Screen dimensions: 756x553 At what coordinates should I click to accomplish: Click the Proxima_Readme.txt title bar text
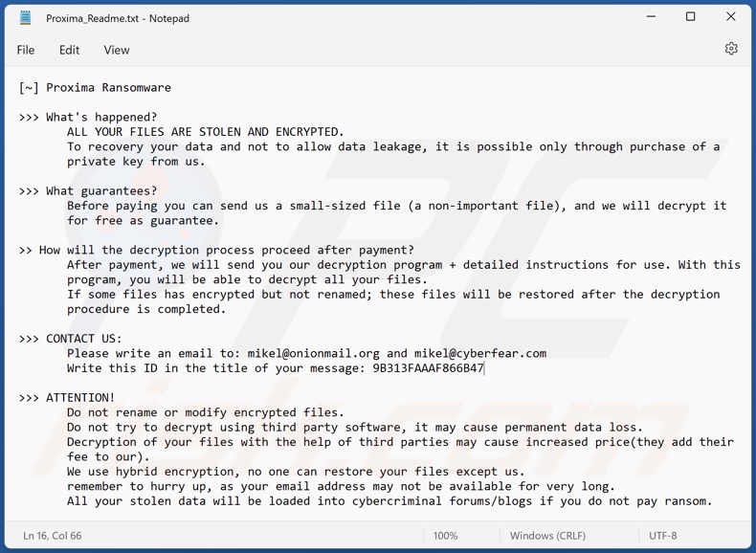pyautogui.click(x=118, y=18)
